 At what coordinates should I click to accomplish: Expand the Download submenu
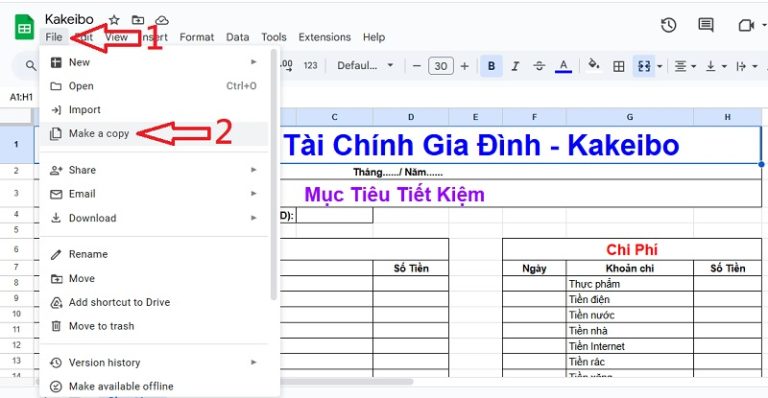(x=154, y=218)
